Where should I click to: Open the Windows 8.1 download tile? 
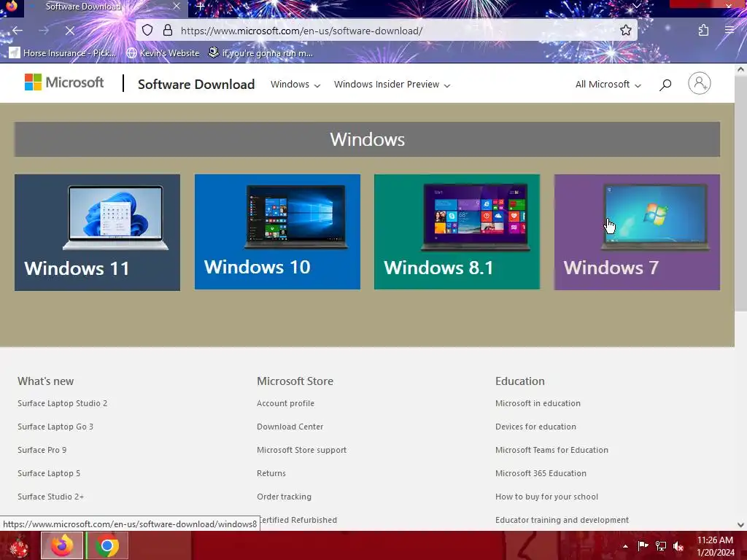457,232
